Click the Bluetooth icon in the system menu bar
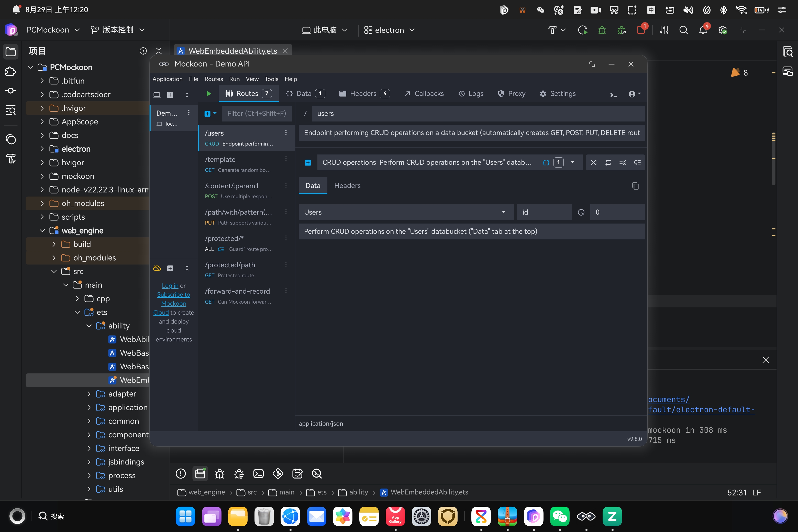This screenshot has height=532, width=798. [x=723, y=10]
